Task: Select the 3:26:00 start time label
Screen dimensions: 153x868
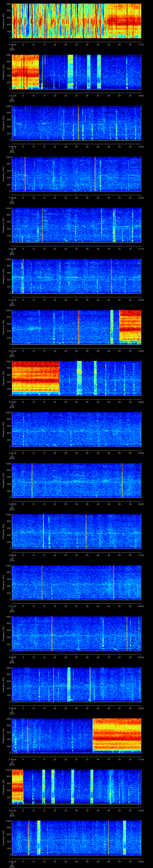Action: (x=12, y=555)
